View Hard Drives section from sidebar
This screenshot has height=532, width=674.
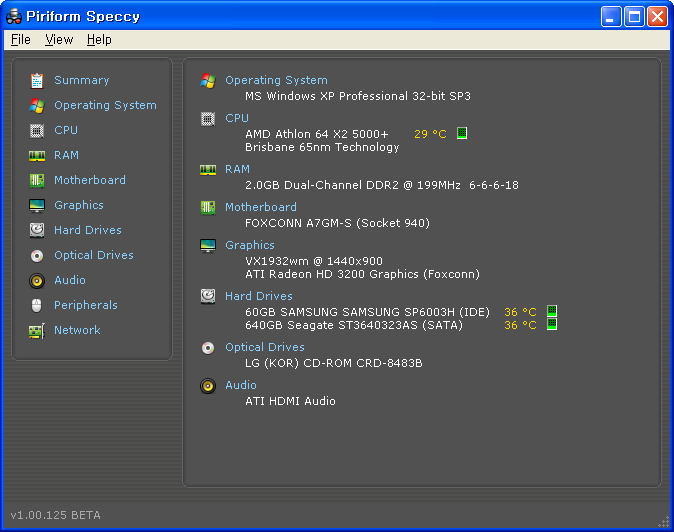(88, 230)
